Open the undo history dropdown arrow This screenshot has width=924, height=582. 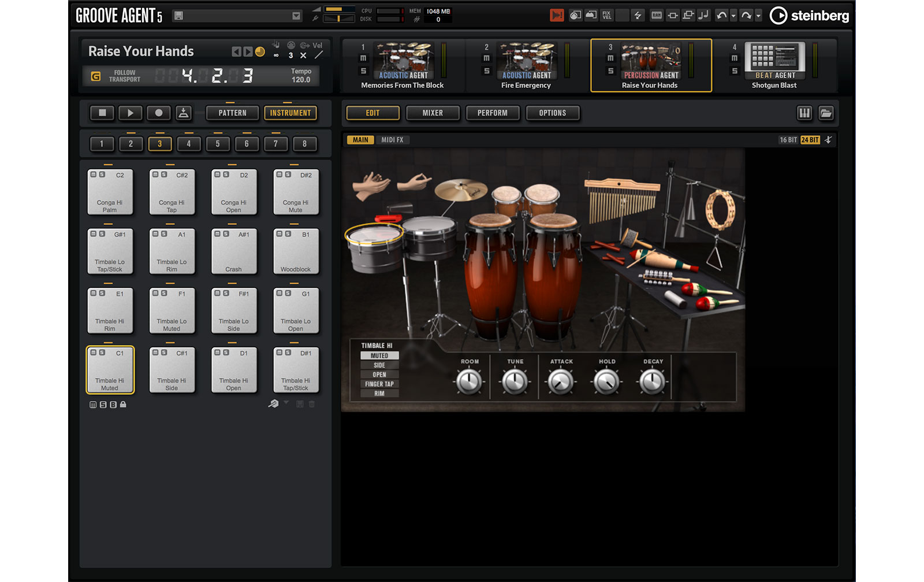(x=733, y=16)
